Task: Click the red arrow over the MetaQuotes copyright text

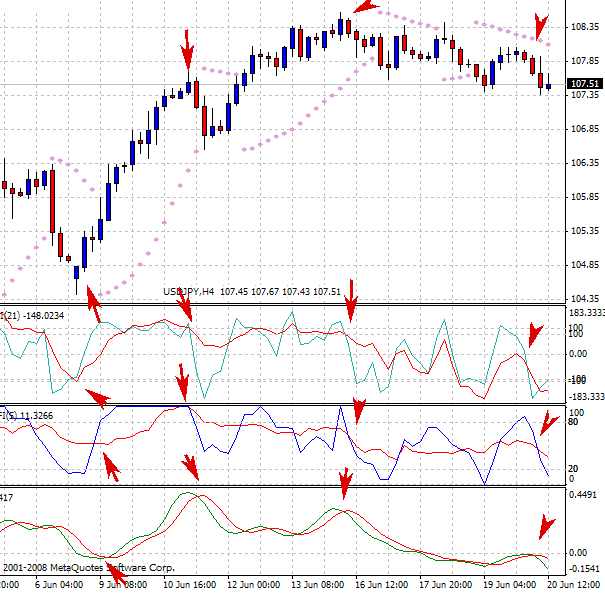Action: click(x=117, y=570)
